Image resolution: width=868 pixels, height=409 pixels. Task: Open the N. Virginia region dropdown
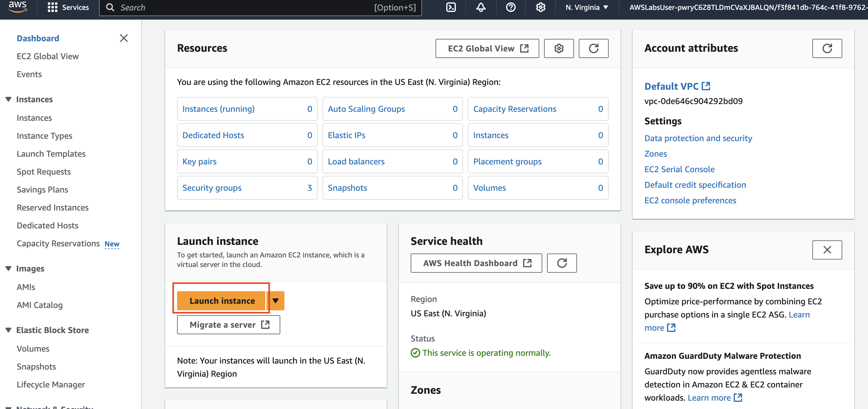[x=587, y=7]
